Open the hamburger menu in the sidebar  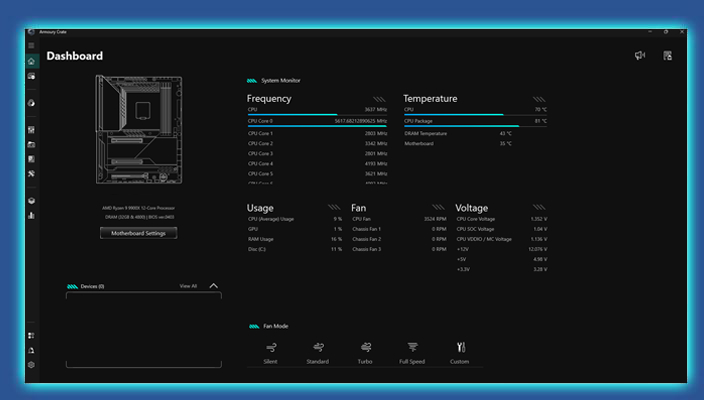click(31, 45)
